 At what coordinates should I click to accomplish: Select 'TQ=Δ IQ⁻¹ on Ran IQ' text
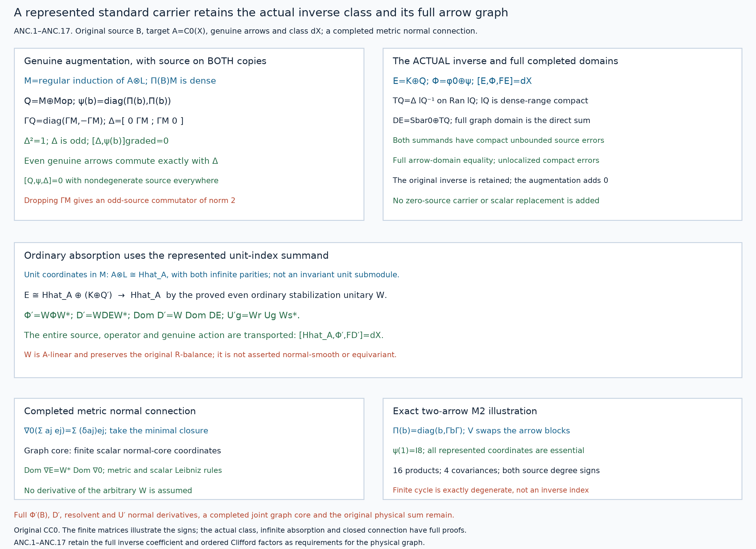pyautogui.click(x=490, y=101)
